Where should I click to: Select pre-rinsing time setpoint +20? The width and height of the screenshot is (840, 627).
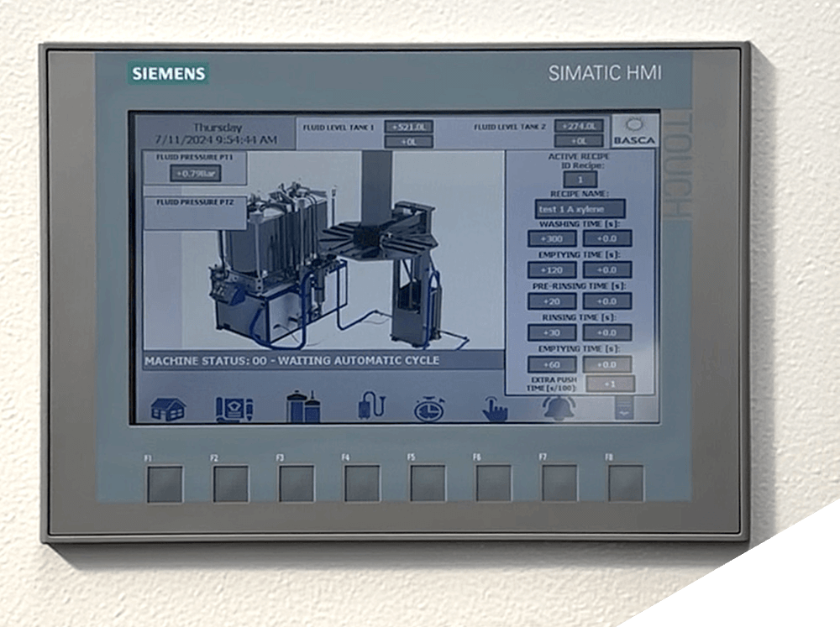click(552, 301)
